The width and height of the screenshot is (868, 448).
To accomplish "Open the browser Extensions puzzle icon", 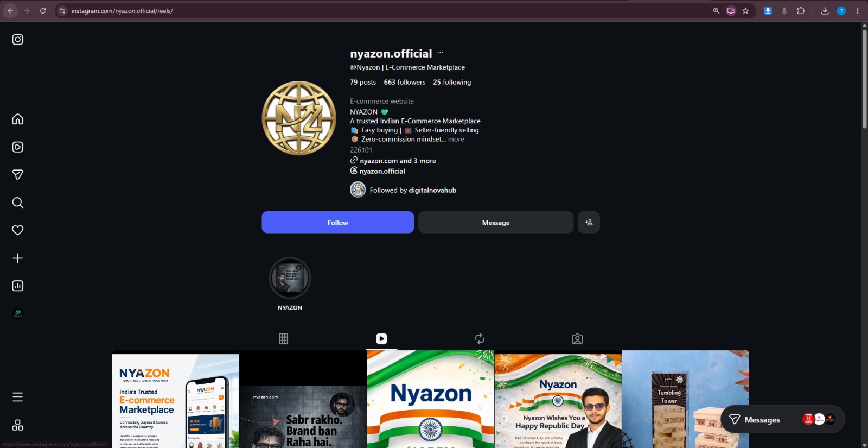I will pyautogui.click(x=801, y=11).
